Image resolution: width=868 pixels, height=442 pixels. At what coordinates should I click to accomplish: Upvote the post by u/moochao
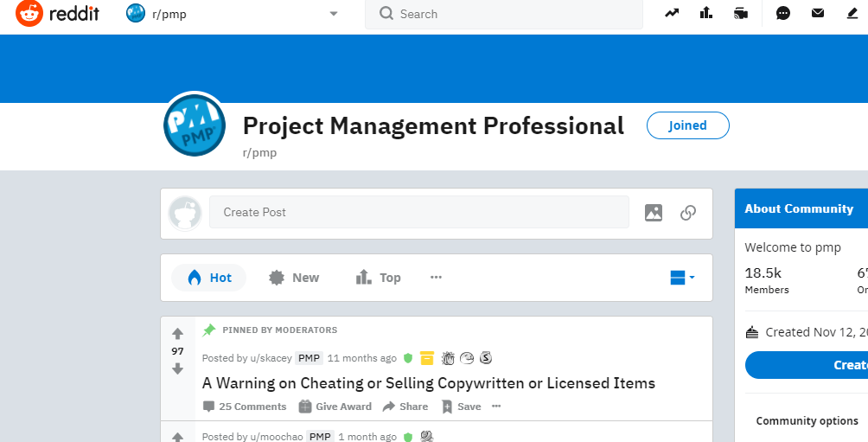[x=177, y=437]
